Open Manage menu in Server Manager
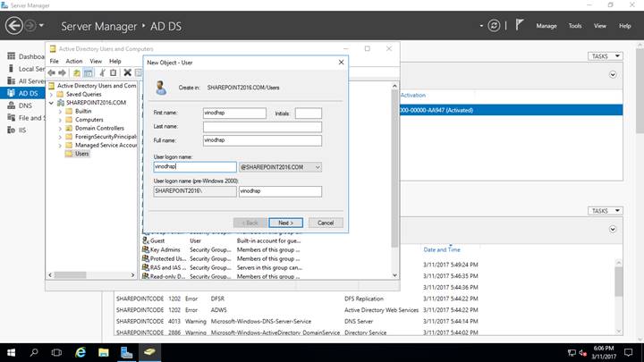 pos(547,26)
